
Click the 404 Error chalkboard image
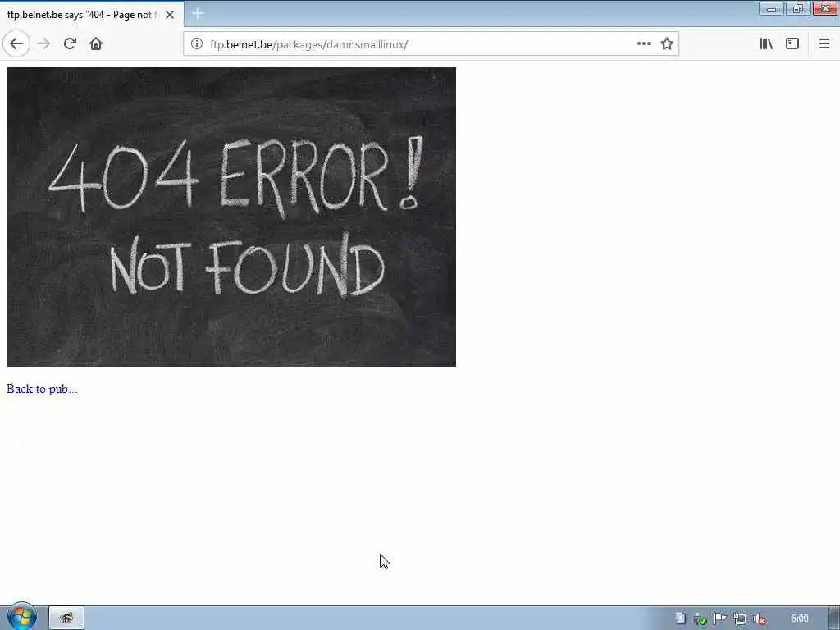pyautogui.click(x=231, y=217)
